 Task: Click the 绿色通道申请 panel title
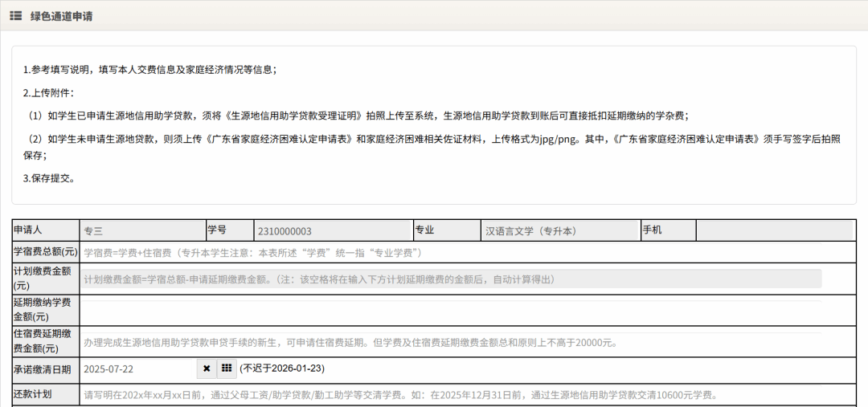coord(62,16)
